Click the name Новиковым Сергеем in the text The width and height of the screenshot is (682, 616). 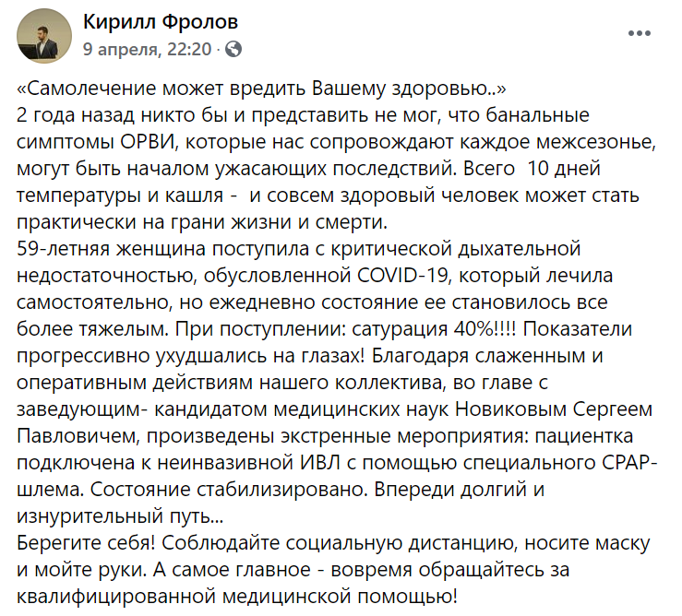554,409
